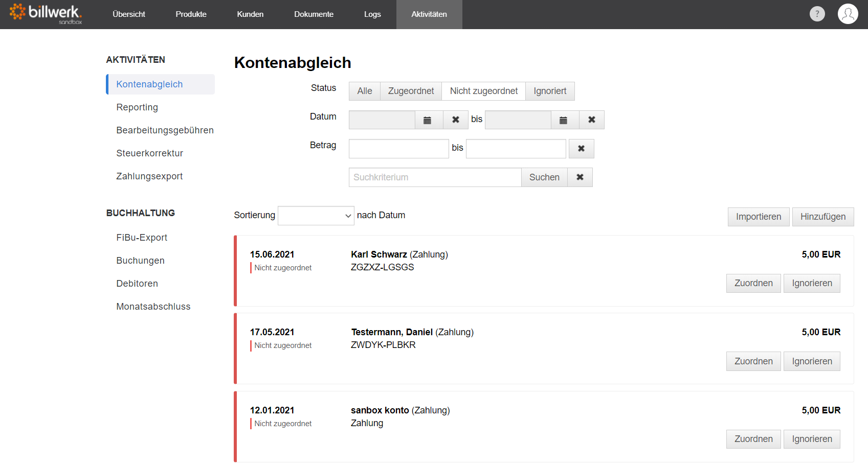Screen dimensions: 868x465
Task: Focus the Datum start date input
Action: pyautogui.click(x=382, y=120)
